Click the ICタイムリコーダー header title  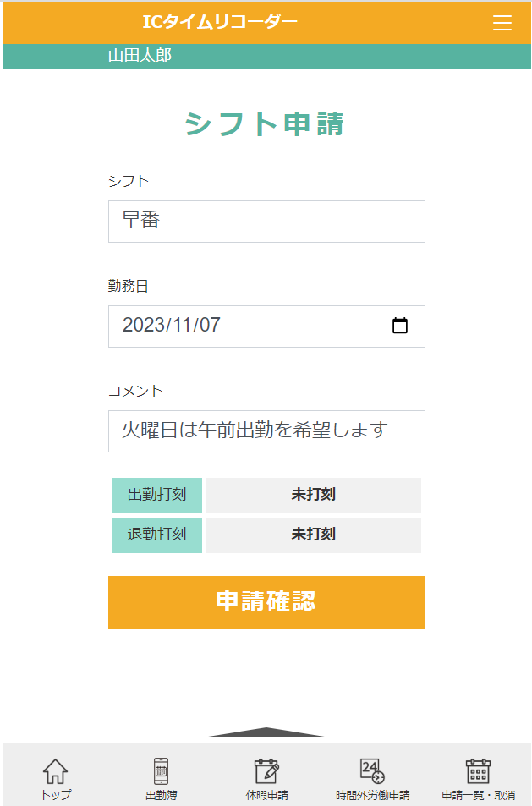pos(220,23)
